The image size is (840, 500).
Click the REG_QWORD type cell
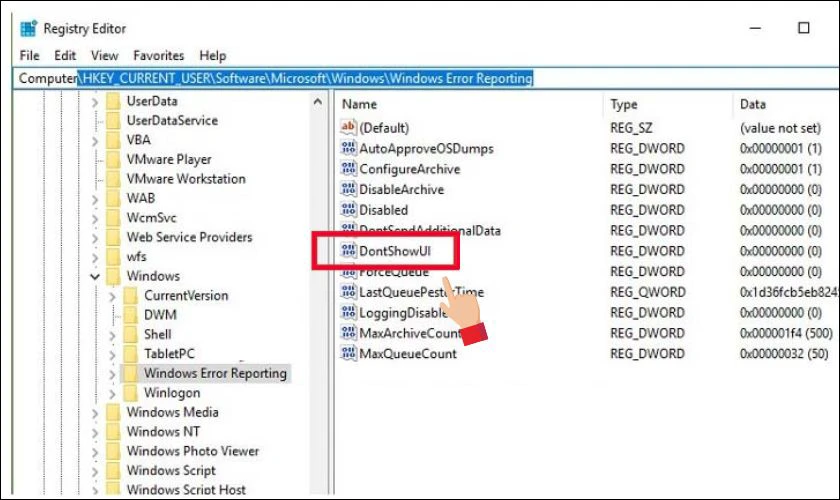point(648,292)
